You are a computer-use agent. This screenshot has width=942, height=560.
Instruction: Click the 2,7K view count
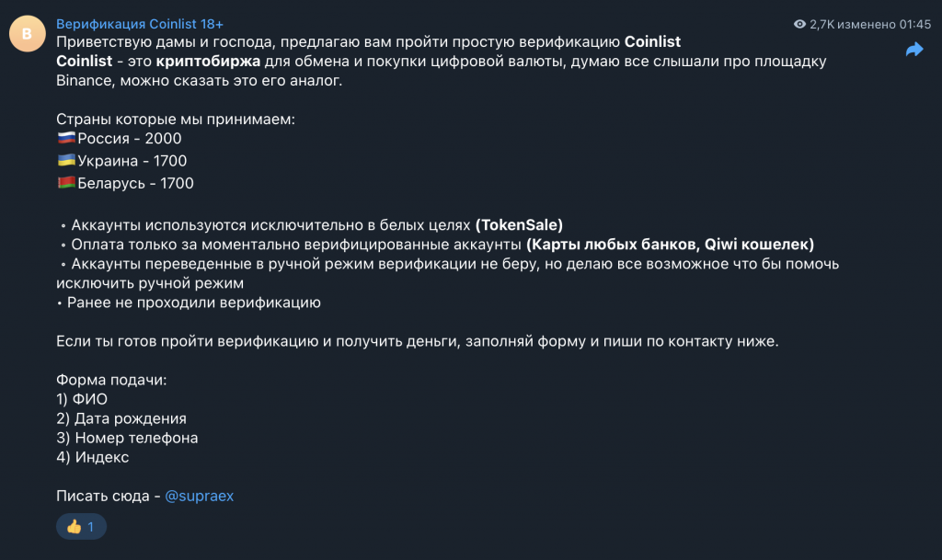tap(821, 25)
